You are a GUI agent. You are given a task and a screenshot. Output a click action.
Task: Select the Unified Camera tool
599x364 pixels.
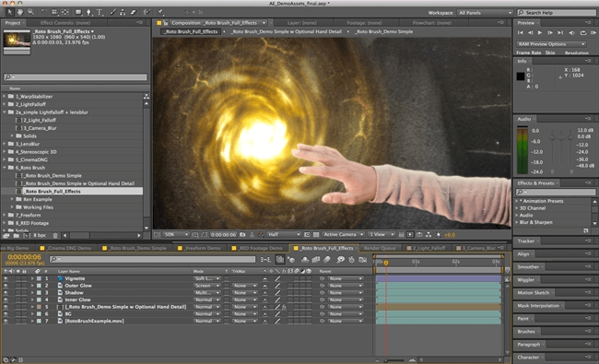coord(54,12)
